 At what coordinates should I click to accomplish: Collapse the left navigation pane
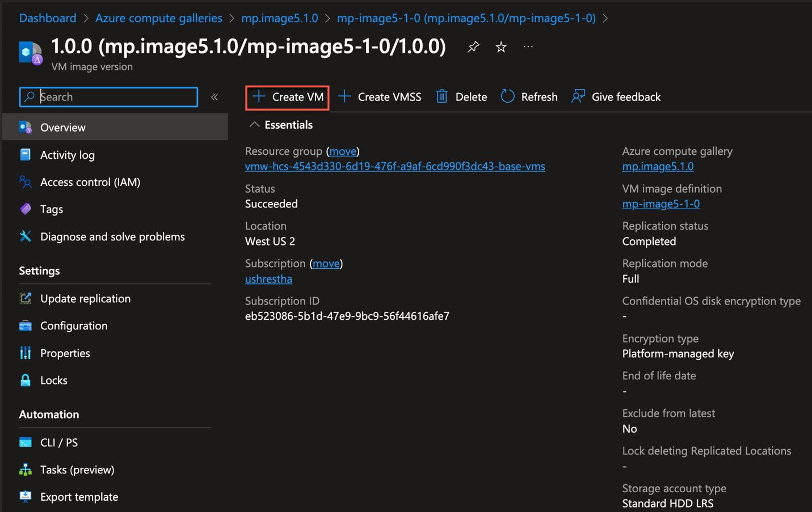(214, 97)
